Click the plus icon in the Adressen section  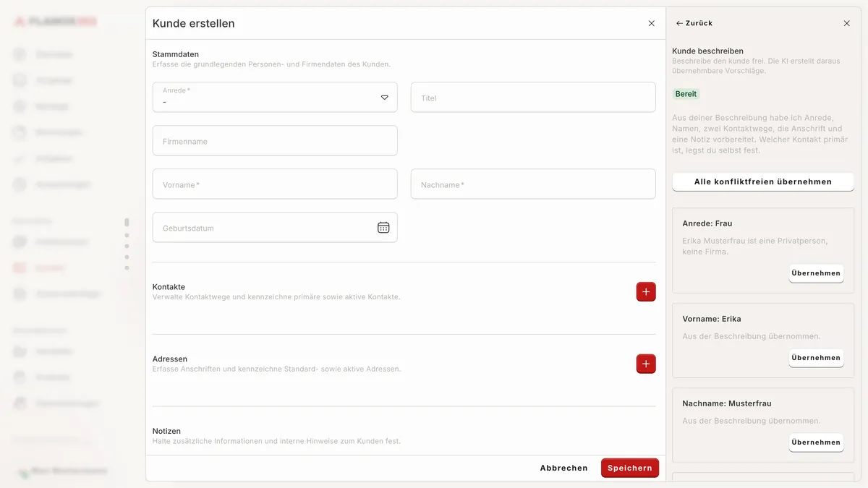(x=646, y=364)
